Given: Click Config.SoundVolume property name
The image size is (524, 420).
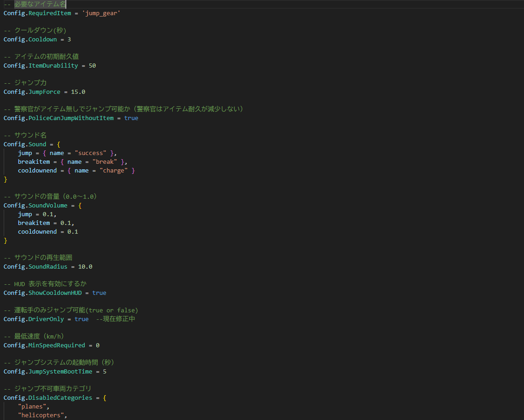Looking at the screenshot, I should [36, 206].
